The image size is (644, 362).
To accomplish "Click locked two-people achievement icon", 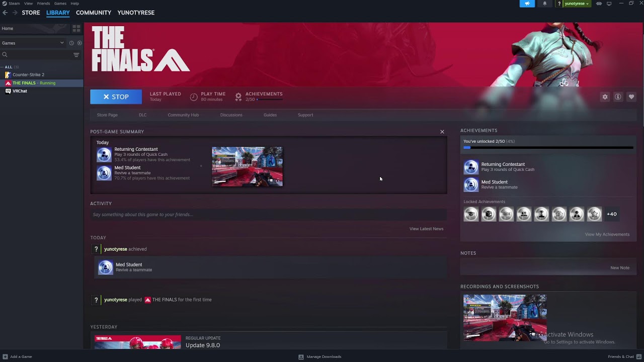I will pos(524,214).
